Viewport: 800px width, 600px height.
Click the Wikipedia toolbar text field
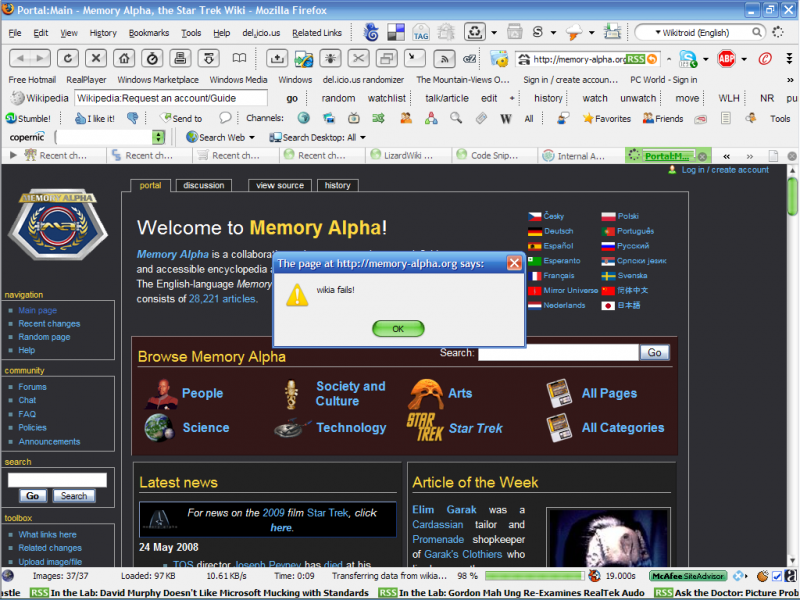[171, 98]
